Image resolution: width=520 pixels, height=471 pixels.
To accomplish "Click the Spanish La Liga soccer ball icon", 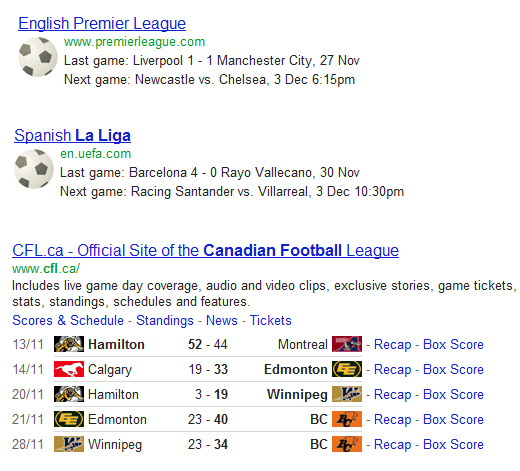I will click(x=34, y=169).
